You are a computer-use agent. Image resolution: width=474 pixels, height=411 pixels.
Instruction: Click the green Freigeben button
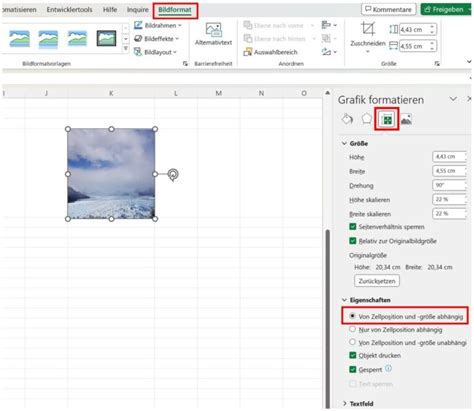pos(445,9)
